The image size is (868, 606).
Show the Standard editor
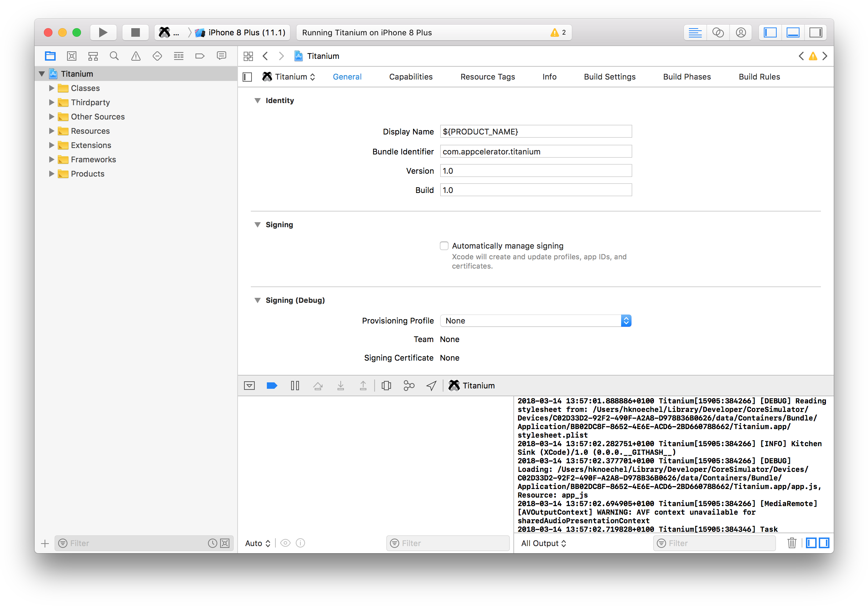pos(695,32)
